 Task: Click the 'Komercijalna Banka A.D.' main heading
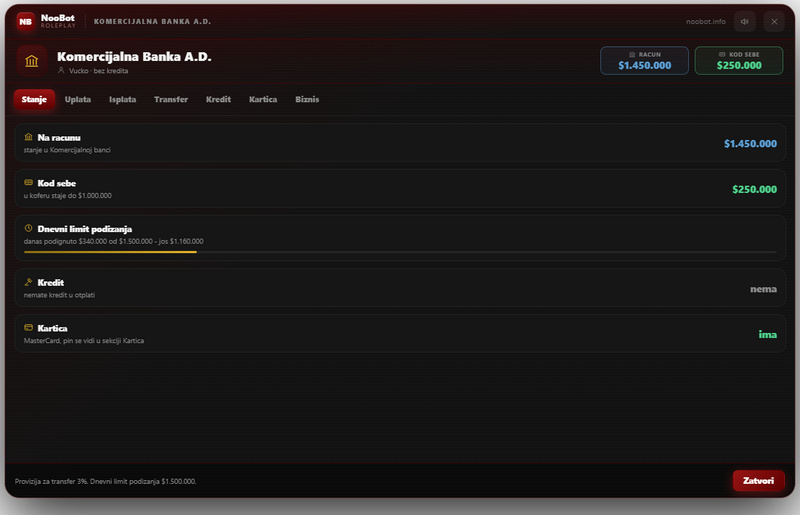134,56
